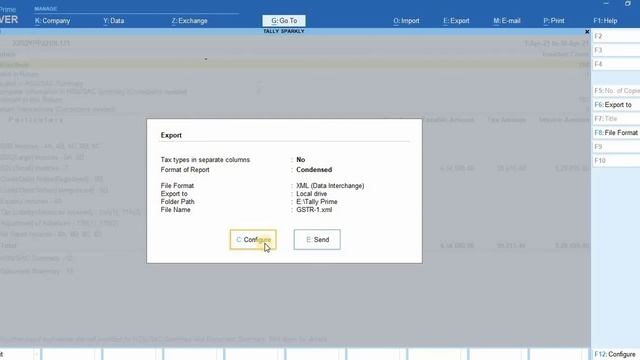The height and width of the screenshot is (360, 640).
Task: Click the F3 button in right panel
Action: (616, 50)
